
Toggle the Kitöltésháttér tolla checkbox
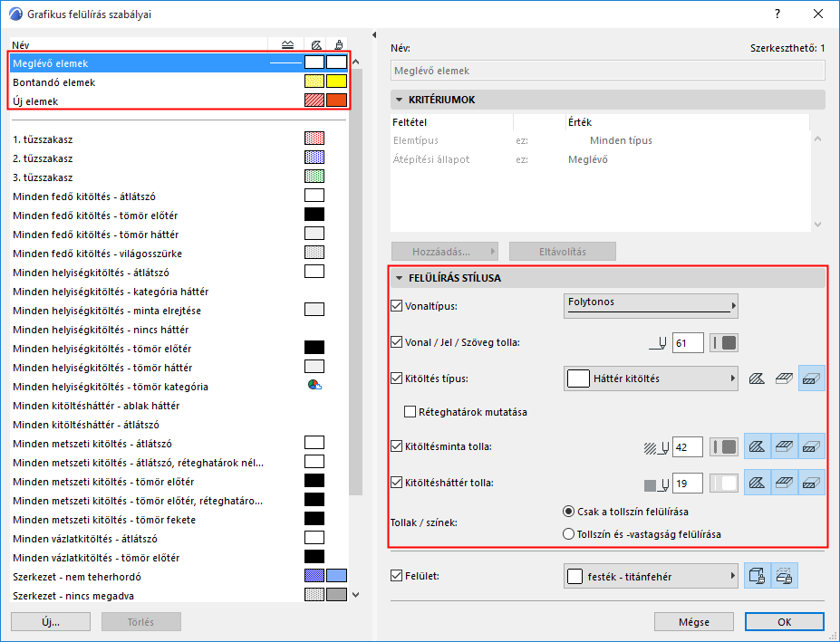(x=396, y=483)
